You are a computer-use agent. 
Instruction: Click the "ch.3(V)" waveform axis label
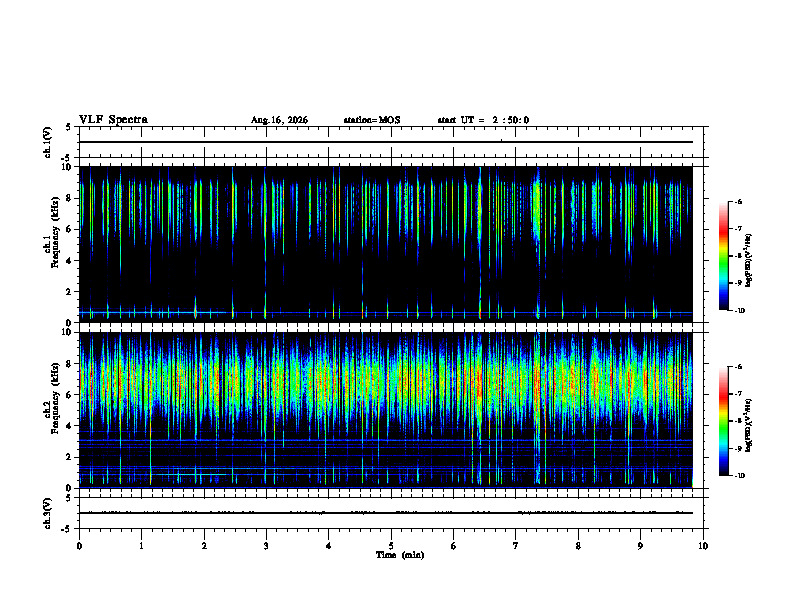coord(47,513)
